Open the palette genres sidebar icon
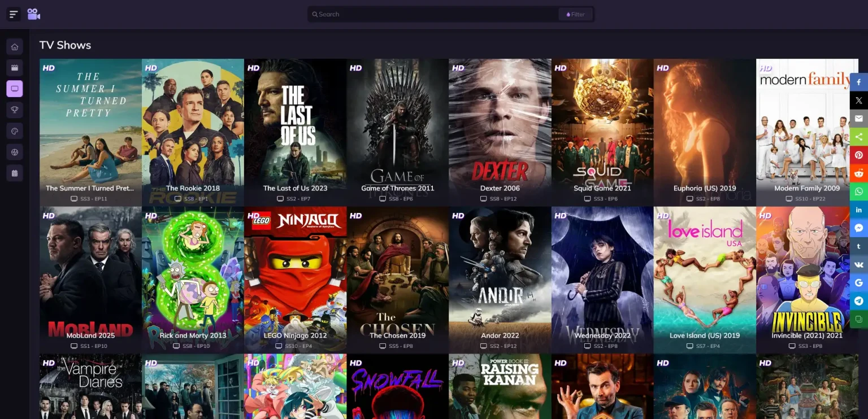This screenshot has width=868, height=419. [15, 131]
